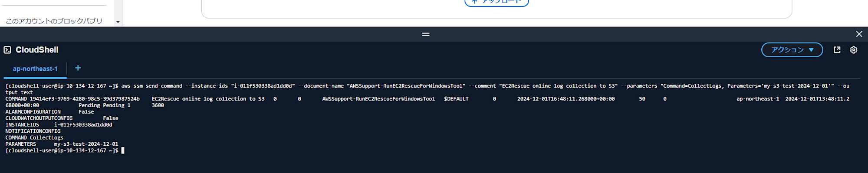The image size is (868, 173).
Task: Click the NOTIFICATIONCONFIG output line
Action: click(x=33, y=131)
